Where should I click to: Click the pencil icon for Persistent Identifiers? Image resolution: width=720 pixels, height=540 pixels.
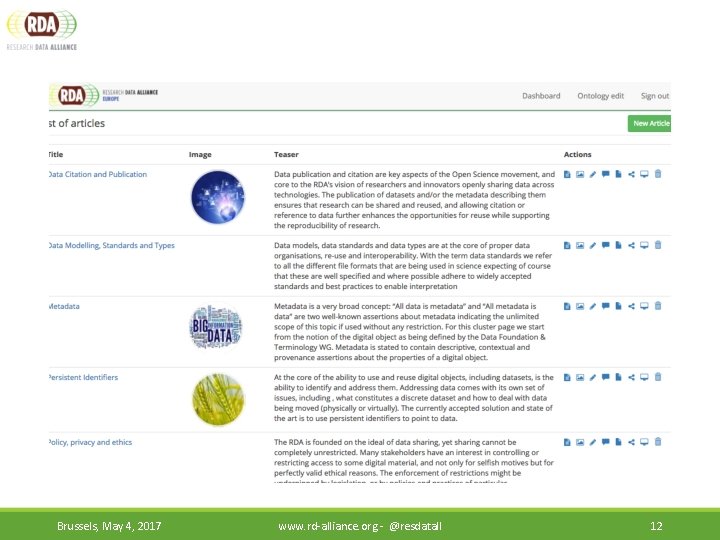pos(593,377)
